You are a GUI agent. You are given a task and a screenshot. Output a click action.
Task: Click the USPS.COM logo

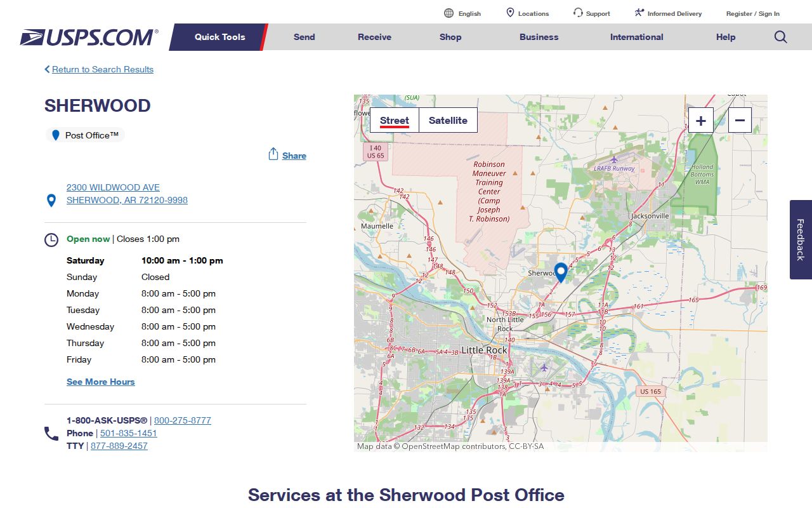coord(89,37)
